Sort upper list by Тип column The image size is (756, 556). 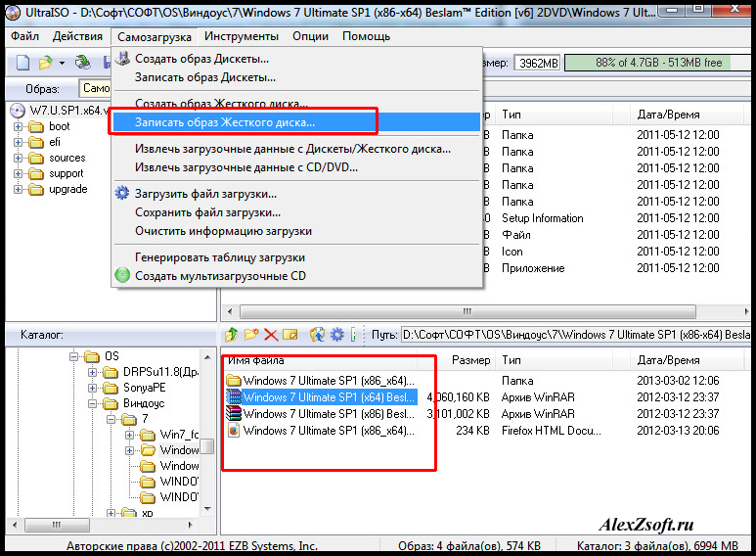pyautogui.click(x=554, y=115)
